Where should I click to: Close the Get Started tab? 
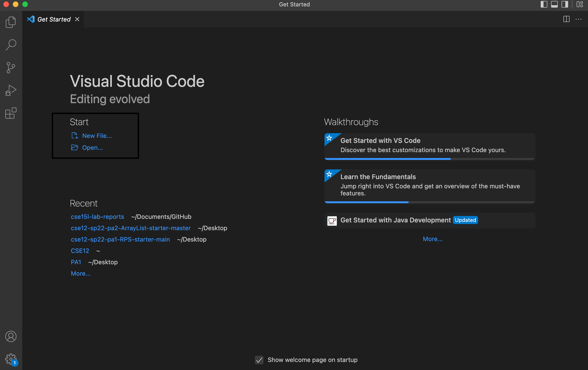(77, 19)
